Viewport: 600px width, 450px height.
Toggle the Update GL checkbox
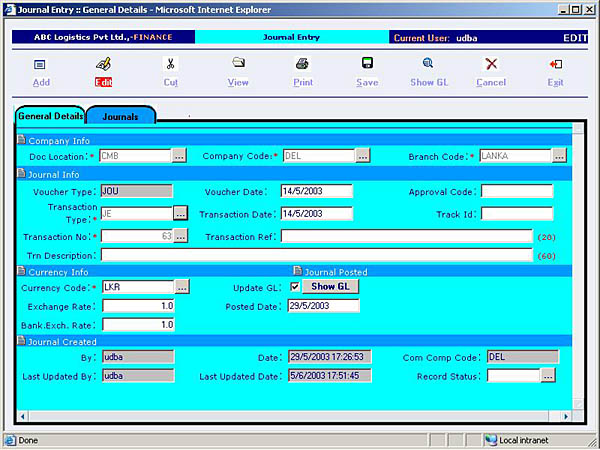click(x=293, y=287)
